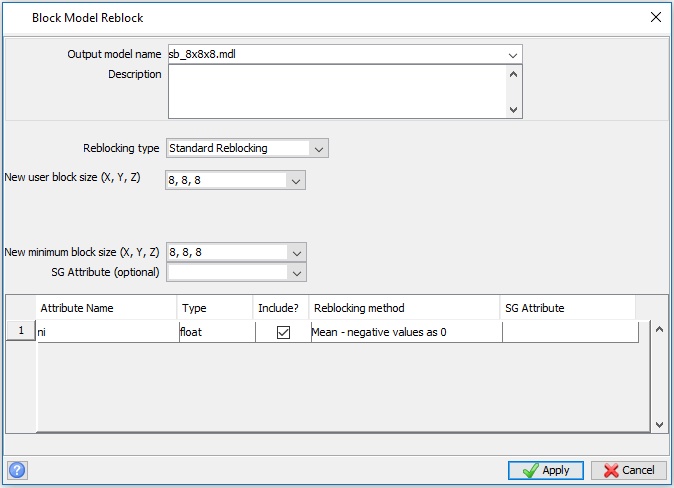Click the Apply button
674x488 pixels.
click(x=546, y=470)
